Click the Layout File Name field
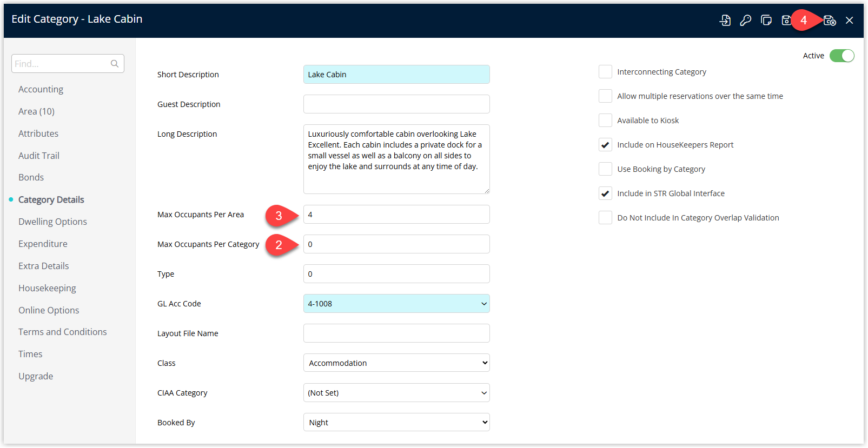 pos(396,333)
